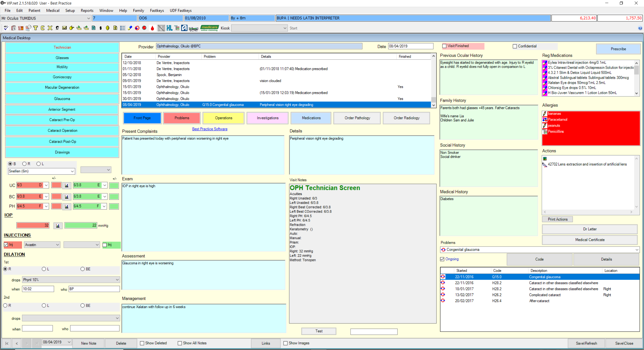Click the dollar sign toolbar icon

(x=101, y=28)
